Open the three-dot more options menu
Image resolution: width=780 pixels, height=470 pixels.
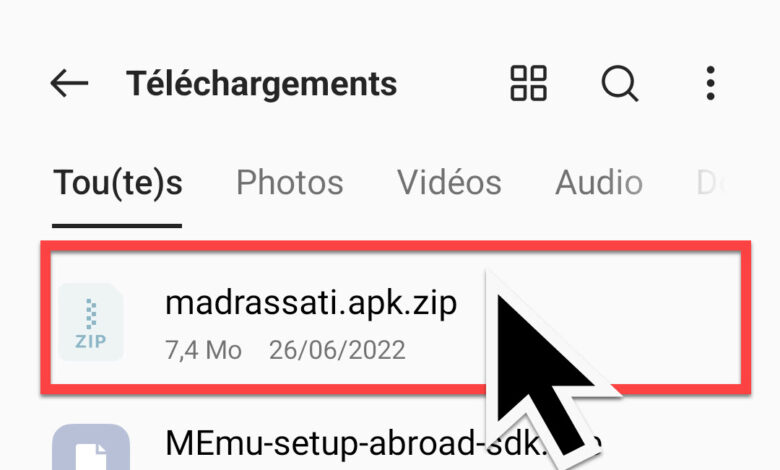point(710,83)
